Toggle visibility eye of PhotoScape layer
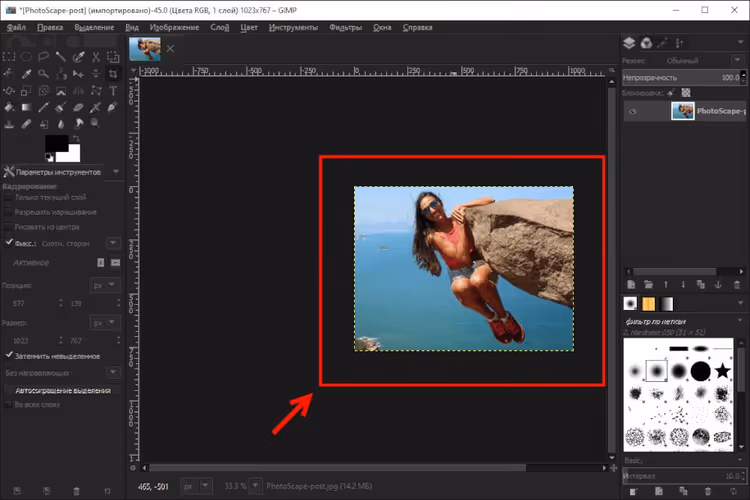This screenshot has height=500, width=750. (633, 111)
